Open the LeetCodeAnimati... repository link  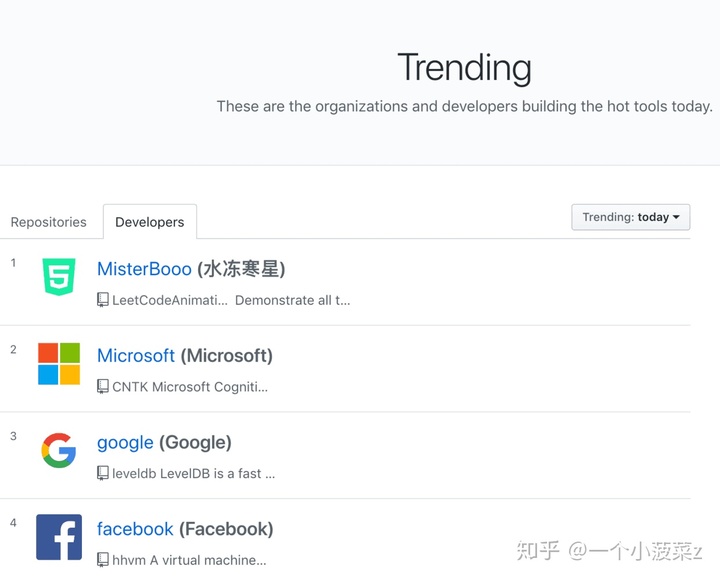coord(170,300)
